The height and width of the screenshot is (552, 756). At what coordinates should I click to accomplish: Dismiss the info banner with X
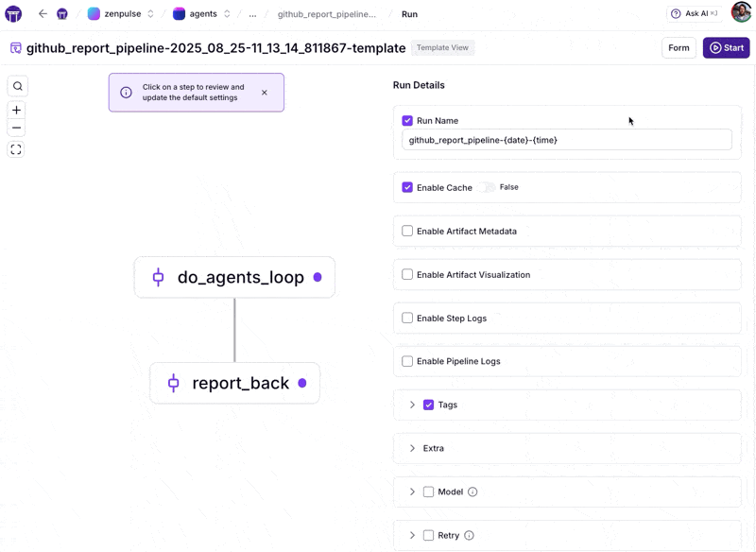(265, 93)
